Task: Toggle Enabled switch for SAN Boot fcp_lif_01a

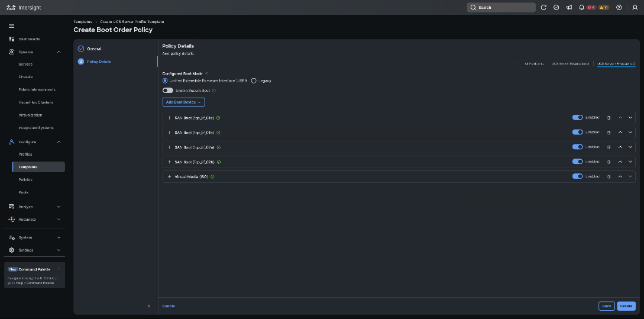Action: [x=577, y=118]
